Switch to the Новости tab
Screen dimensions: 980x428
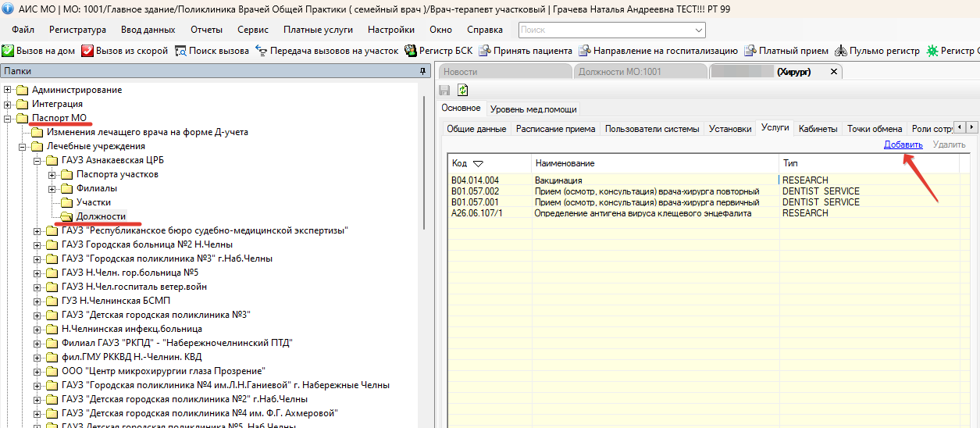[x=504, y=72]
